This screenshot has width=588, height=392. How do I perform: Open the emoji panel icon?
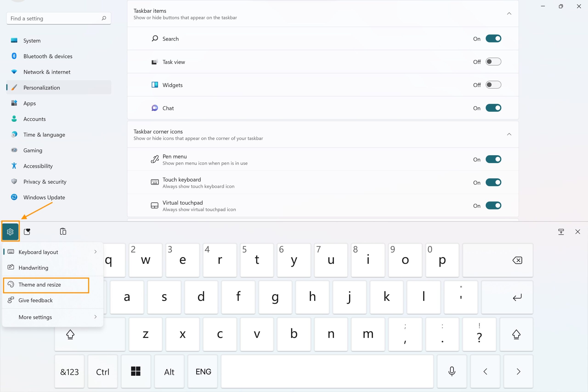(27, 231)
